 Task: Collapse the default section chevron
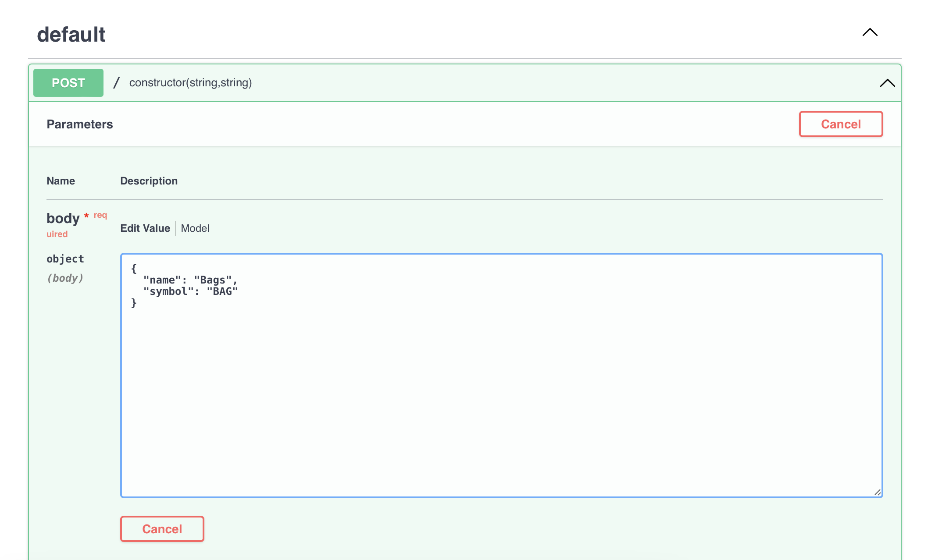[x=870, y=33]
